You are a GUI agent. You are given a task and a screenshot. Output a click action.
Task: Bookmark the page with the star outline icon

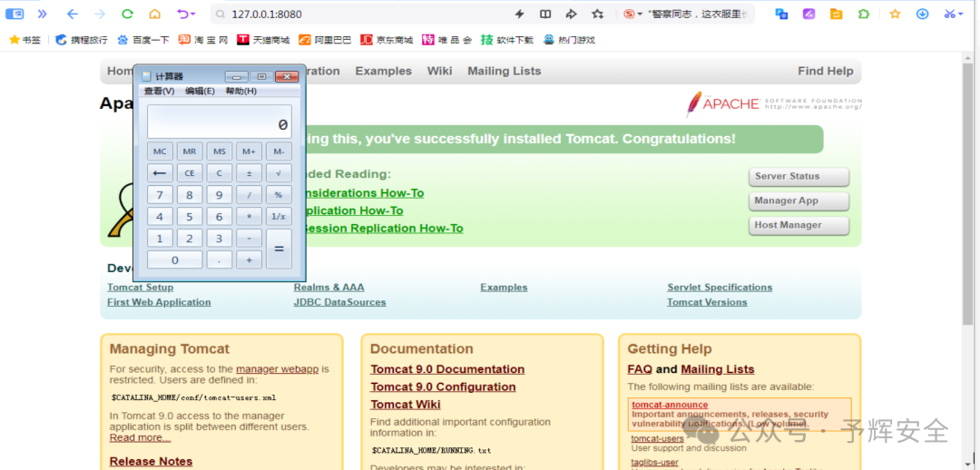[597, 14]
